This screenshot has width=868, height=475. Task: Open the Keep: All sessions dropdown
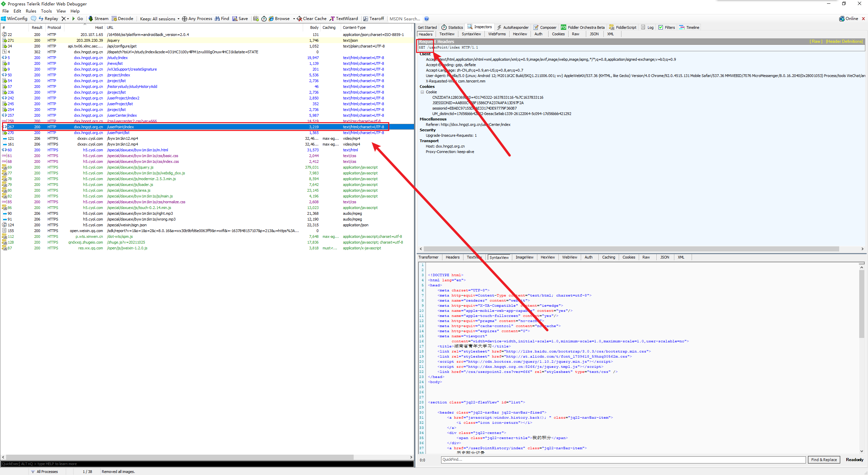point(160,19)
